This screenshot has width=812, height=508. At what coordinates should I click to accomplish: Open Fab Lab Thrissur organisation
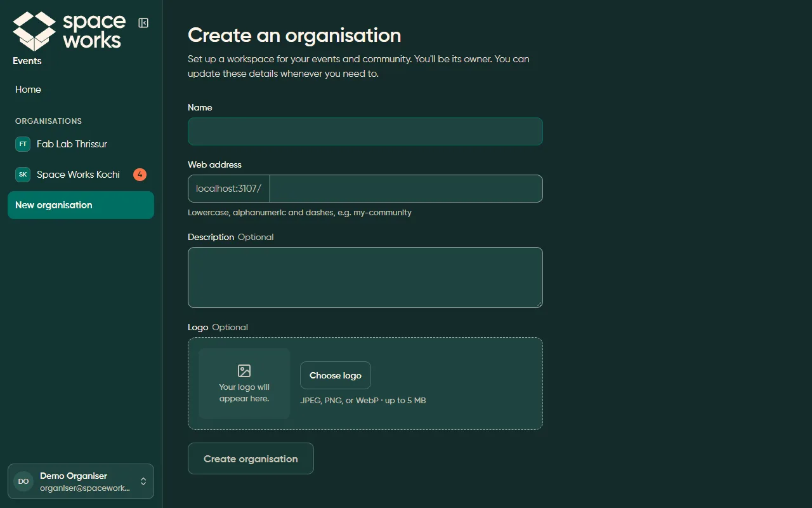(81, 144)
